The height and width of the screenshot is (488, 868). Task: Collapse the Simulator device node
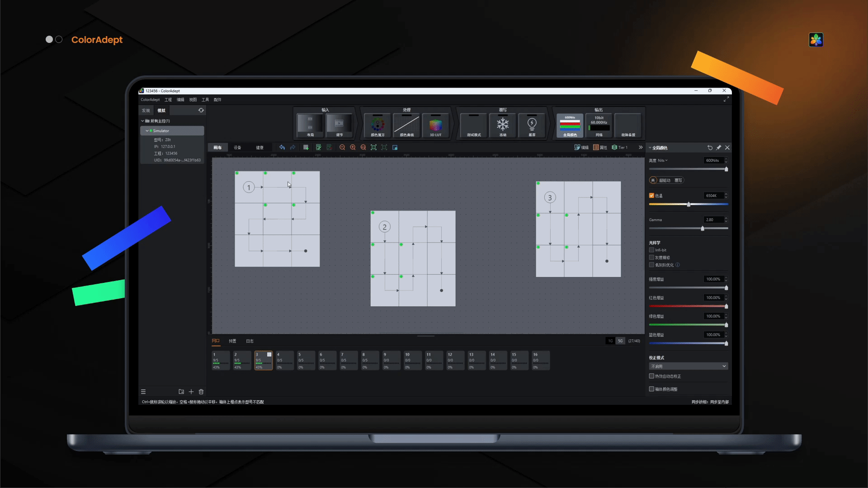click(x=147, y=131)
